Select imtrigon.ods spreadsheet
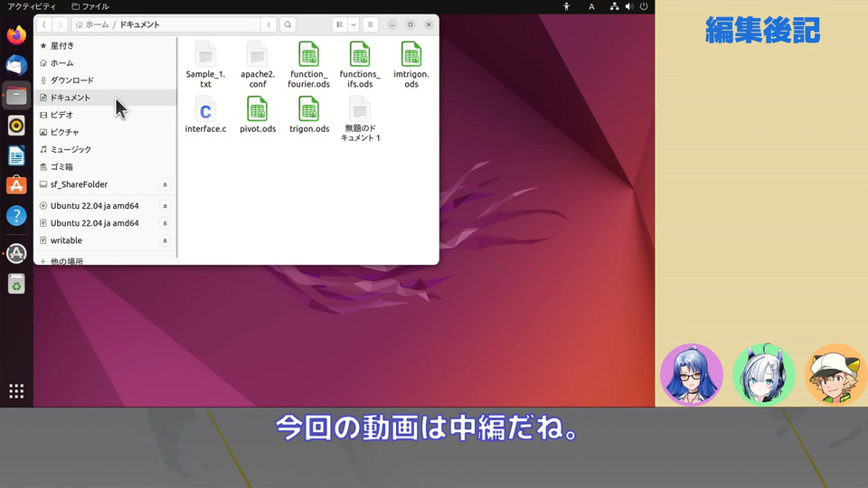 tap(410, 65)
